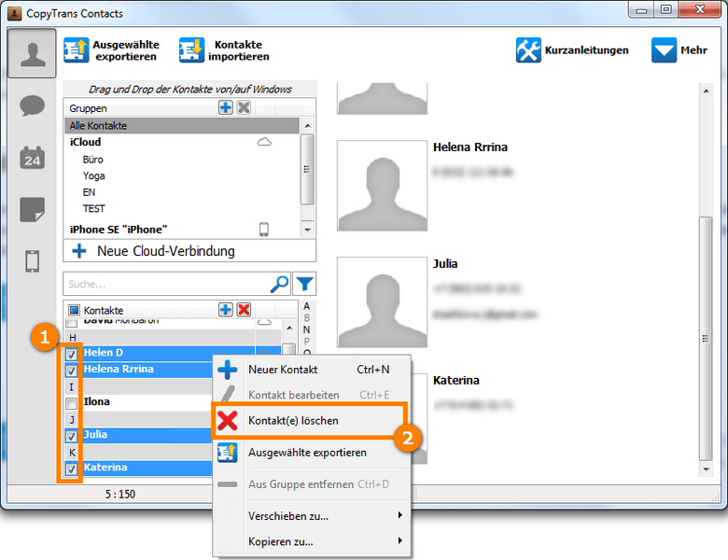Open the Calendar section icon
The height and width of the screenshot is (560, 728).
coord(32,158)
